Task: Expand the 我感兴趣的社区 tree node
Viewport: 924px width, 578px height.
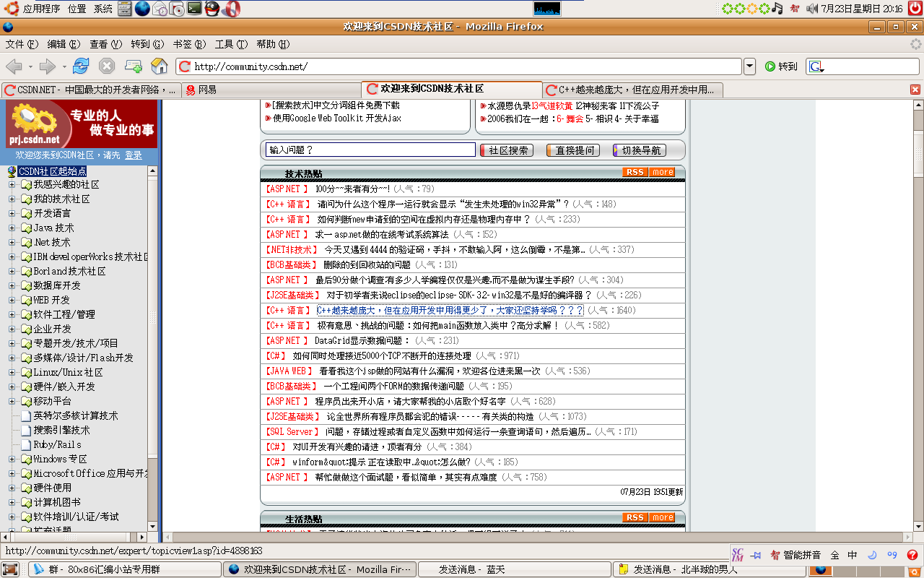Action: [x=12, y=185]
